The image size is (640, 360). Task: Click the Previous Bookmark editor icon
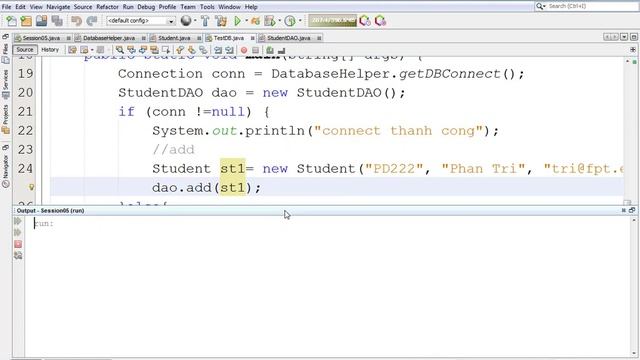pos(180,50)
